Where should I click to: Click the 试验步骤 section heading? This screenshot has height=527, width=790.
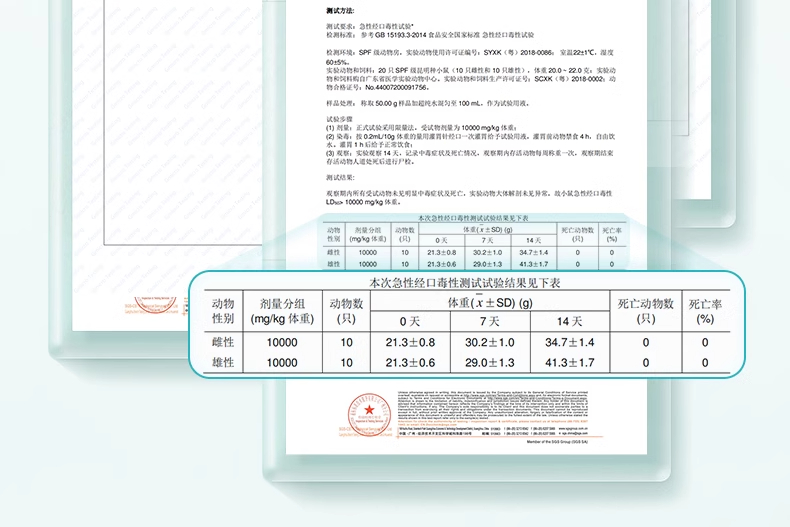pyautogui.click(x=341, y=117)
